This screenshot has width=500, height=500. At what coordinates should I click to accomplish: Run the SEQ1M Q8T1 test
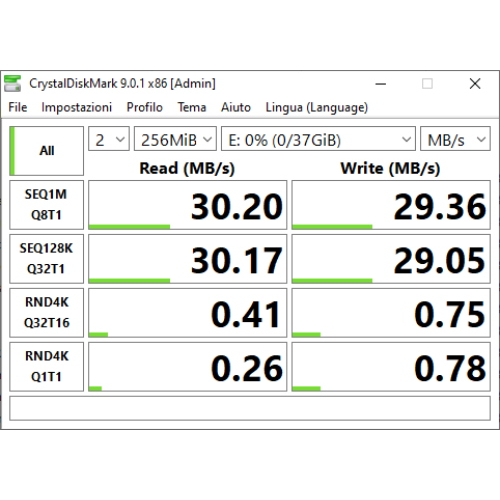coord(46,205)
